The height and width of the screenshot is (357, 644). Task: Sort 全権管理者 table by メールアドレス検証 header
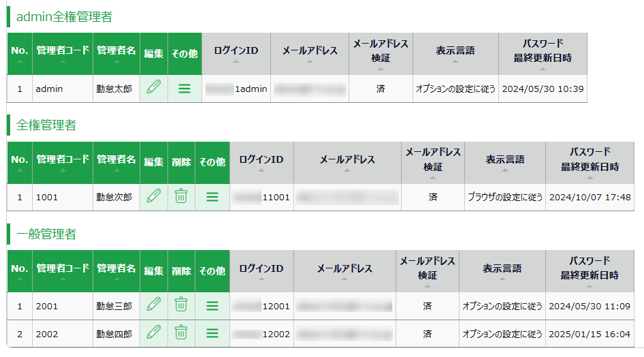coord(433,163)
